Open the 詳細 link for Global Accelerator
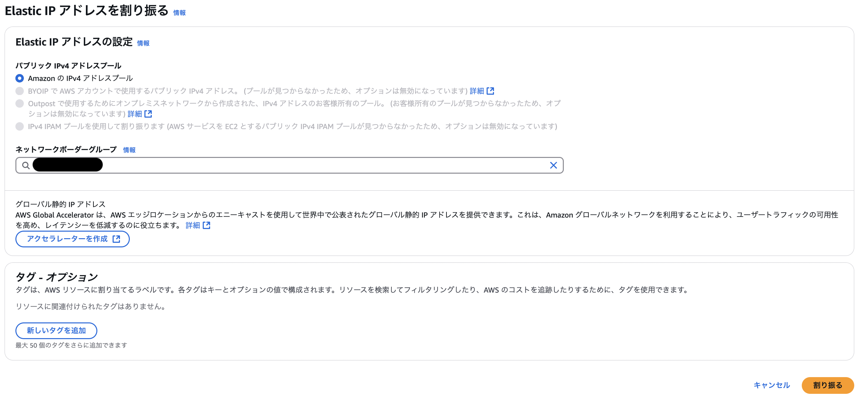 [x=193, y=225]
